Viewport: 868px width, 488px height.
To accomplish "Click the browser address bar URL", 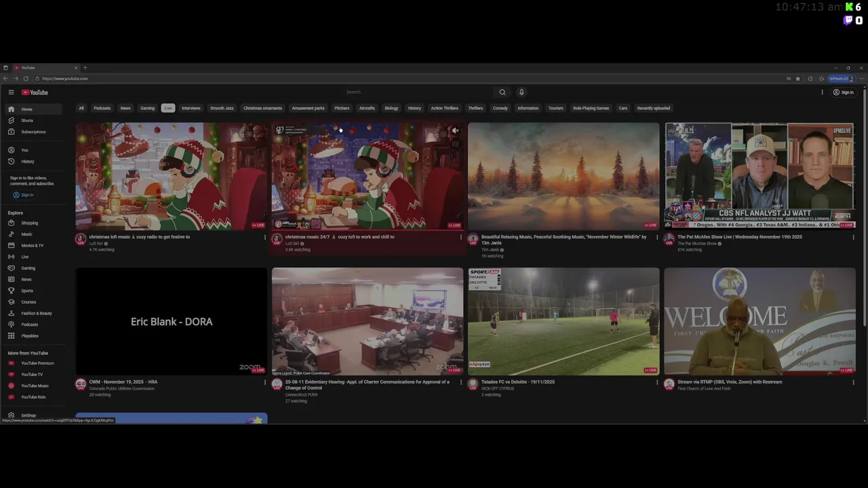I will (65, 79).
